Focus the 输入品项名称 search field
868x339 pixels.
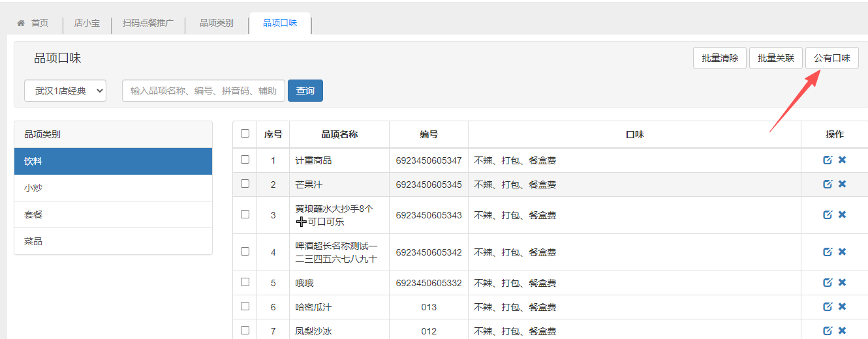point(203,91)
